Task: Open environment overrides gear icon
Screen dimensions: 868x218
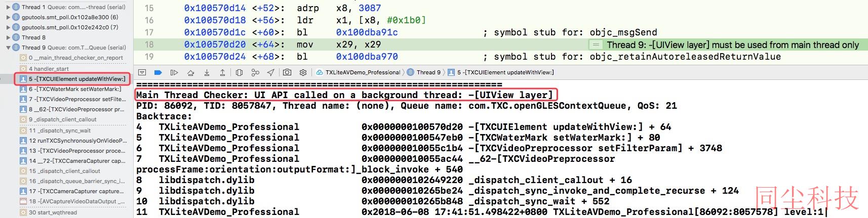Action: point(303,72)
